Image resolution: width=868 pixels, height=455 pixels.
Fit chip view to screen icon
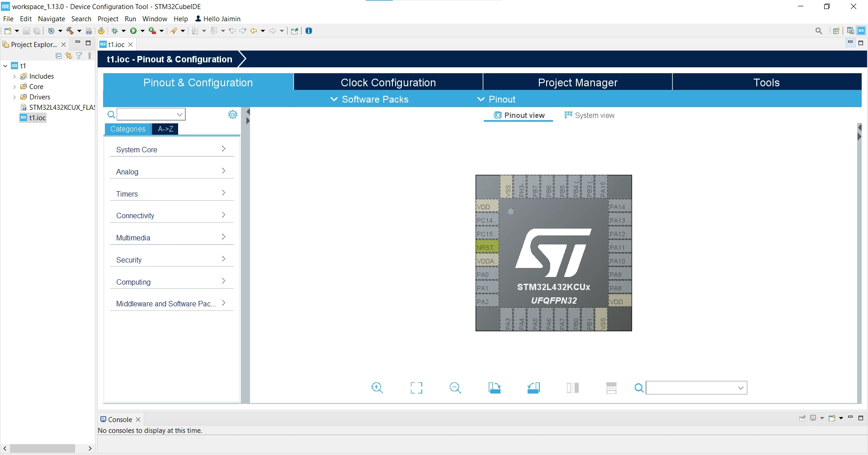tap(416, 388)
